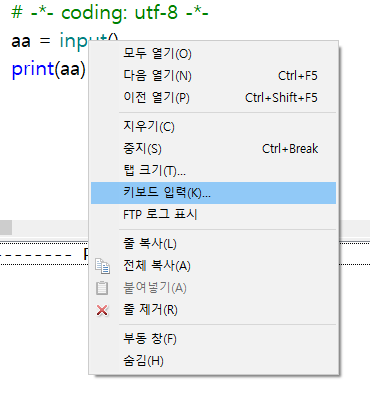
Task: Click the print(aa) code line
Action: (x=49, y=69)
